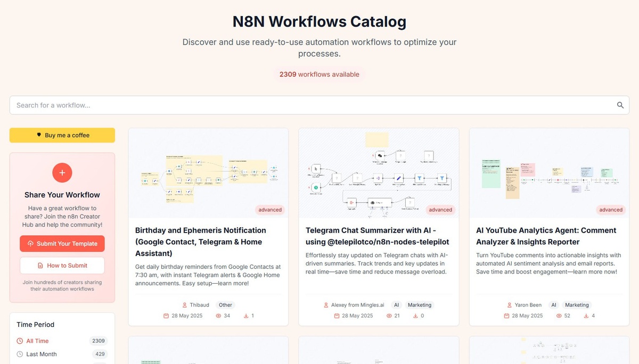Viewport: 639px width, 364px height.
Task: Click views eye icon showing 34
Action: pos(218,316)
